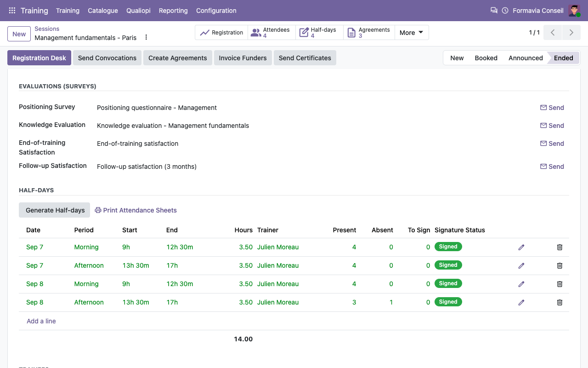Click Print Attendance Sheets link
Viewport: 588px width, 368px height.
coord(136,210)
